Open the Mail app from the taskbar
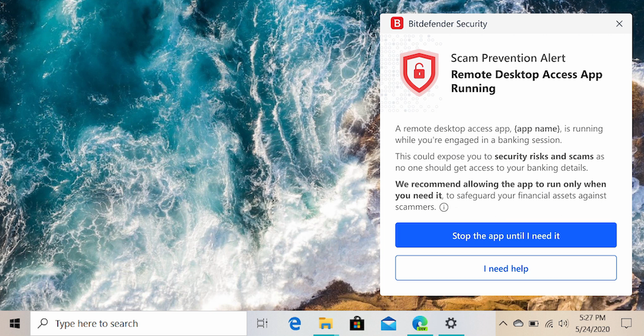The height and width of the screenshot is (336, 644). 388,323
